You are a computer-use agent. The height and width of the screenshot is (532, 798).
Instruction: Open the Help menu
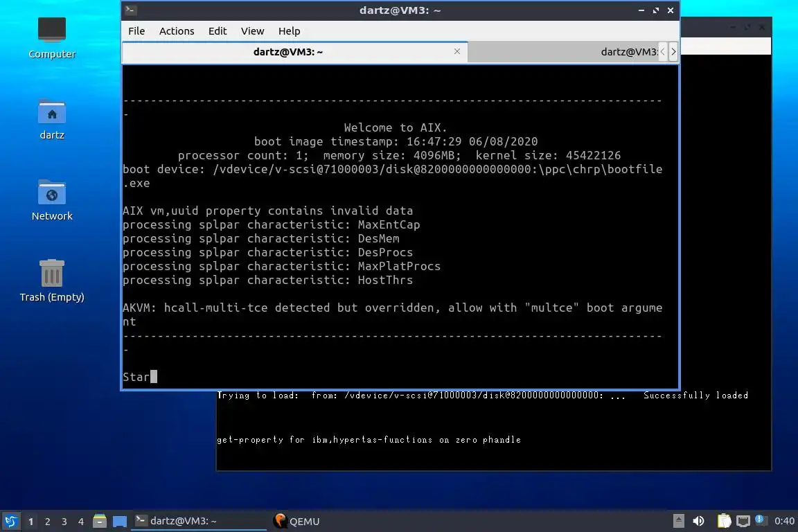pos(289,31)
